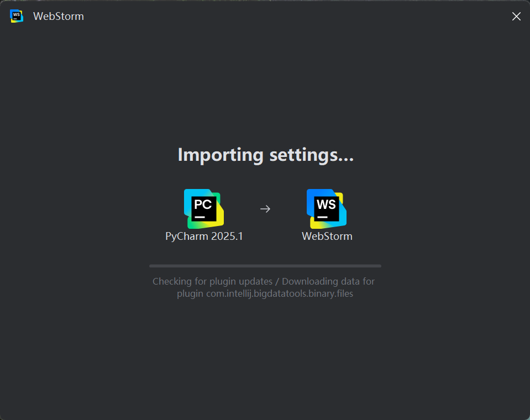Click the large PyCharm PC icon

click(x=204, y=209)
